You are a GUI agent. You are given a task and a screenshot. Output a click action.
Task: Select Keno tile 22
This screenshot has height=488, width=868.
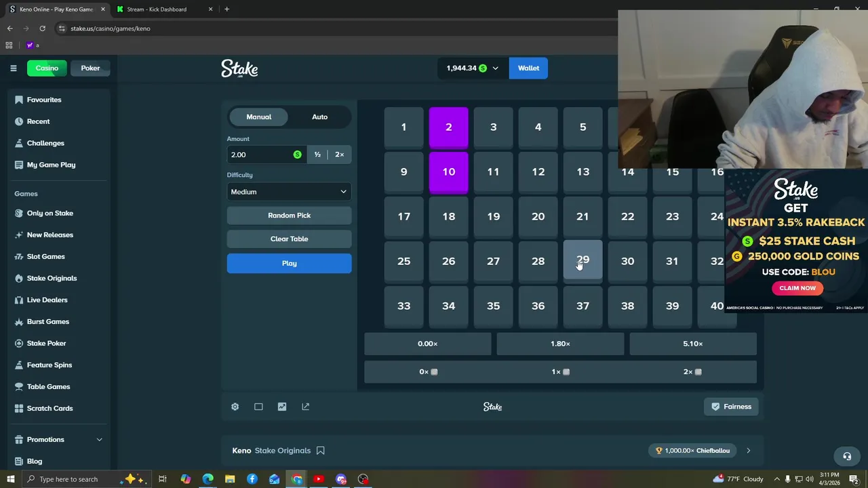point(627,217)
